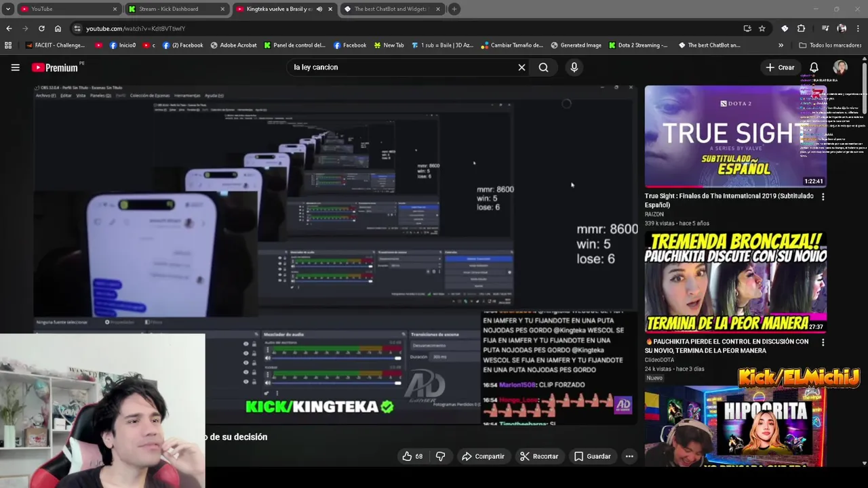Screen dimensions: 868x488
Task: Open YouTube notifications bell
Action: point(814,67)
